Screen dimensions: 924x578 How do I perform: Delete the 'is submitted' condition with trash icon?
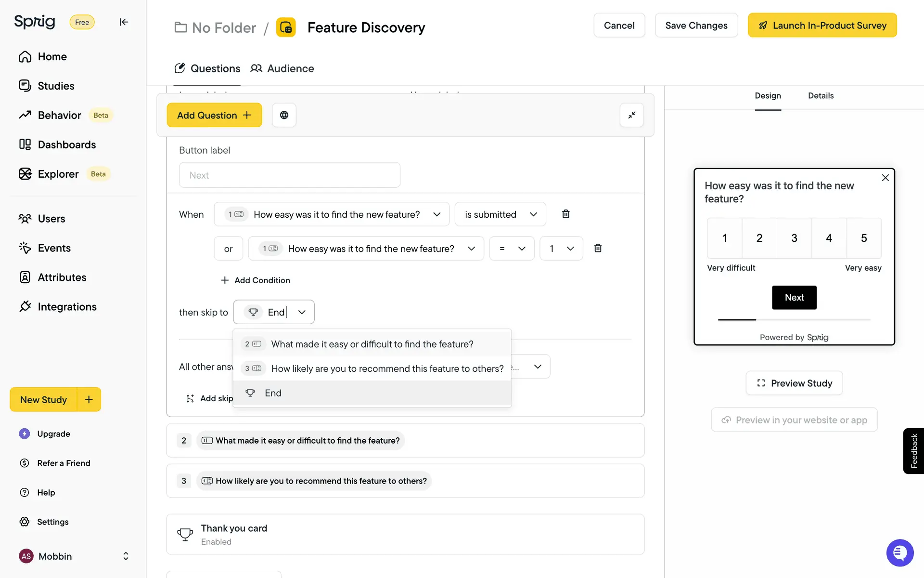pos(566,214)
